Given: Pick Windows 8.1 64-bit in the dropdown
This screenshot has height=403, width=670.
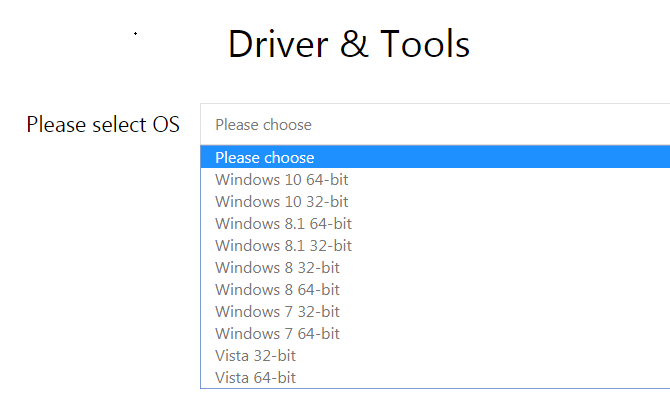Looking at the screenshot, I should [283, 224].
